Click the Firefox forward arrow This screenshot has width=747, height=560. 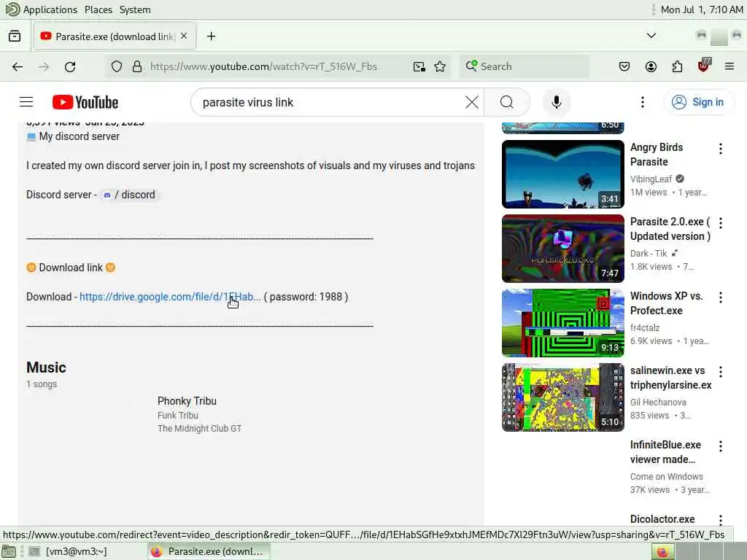(x=44, y=66)
